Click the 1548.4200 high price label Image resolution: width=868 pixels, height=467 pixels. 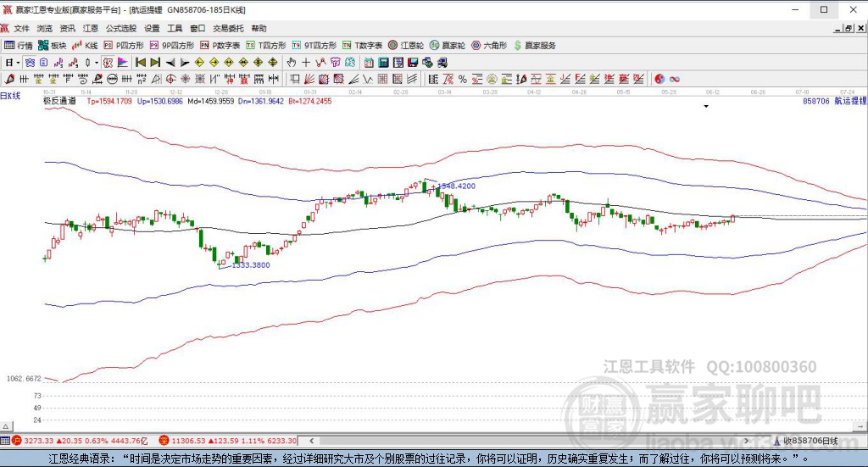click(457, 186)
